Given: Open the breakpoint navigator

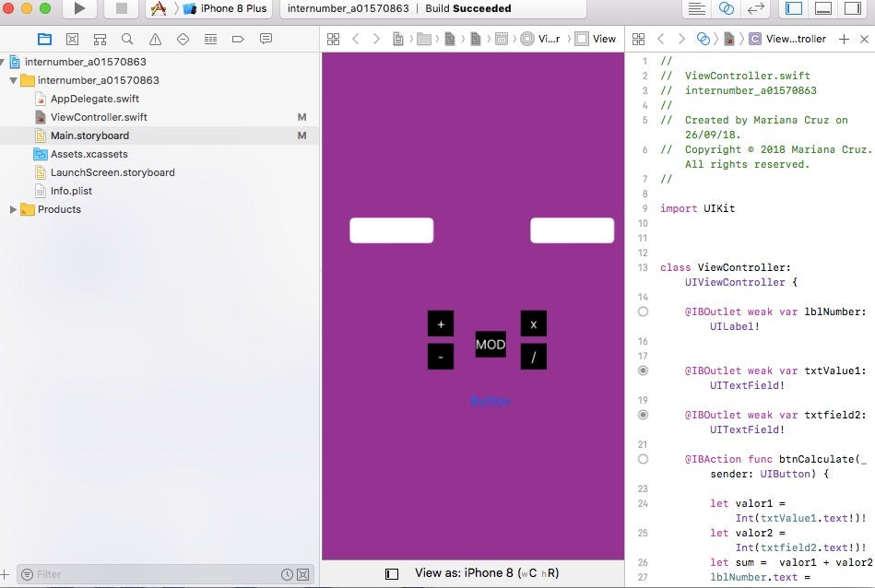Looking at the screenshot, I should pyautogui.click(x=238, y=39).
